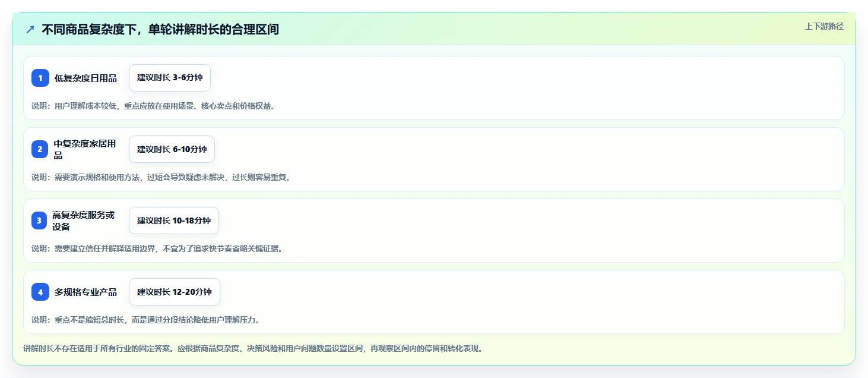Select the 中复杂度家居用品 heading
Screen dimensions: 868x378
point(85,149)
